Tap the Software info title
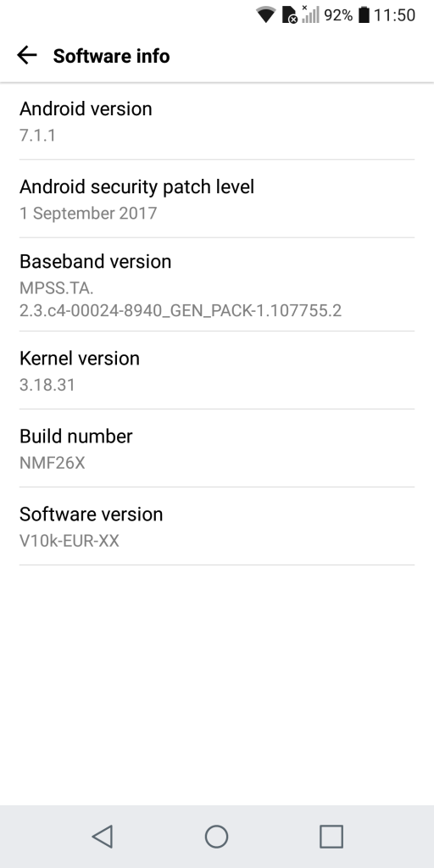 click(111, 56)
